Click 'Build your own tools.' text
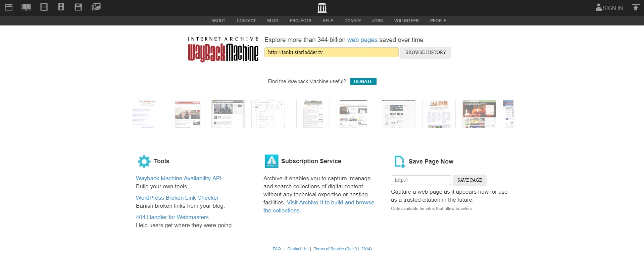644x258 pixels. click(162, 187)
